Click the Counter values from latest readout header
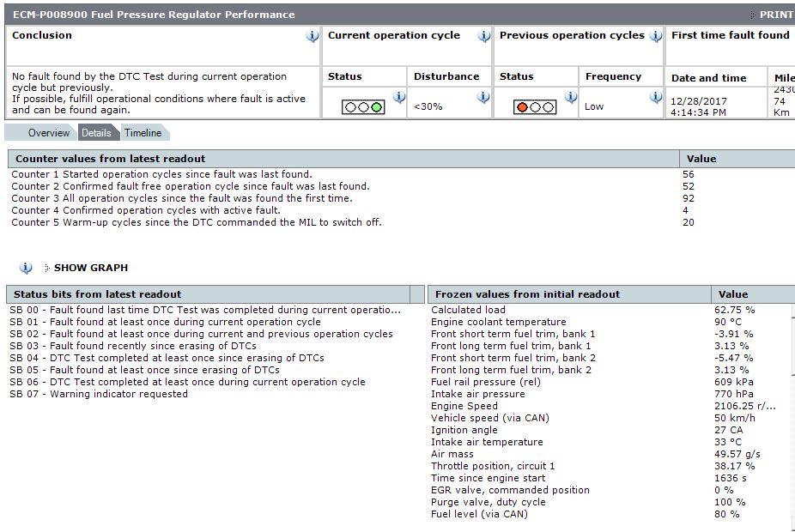 point(110,159)
